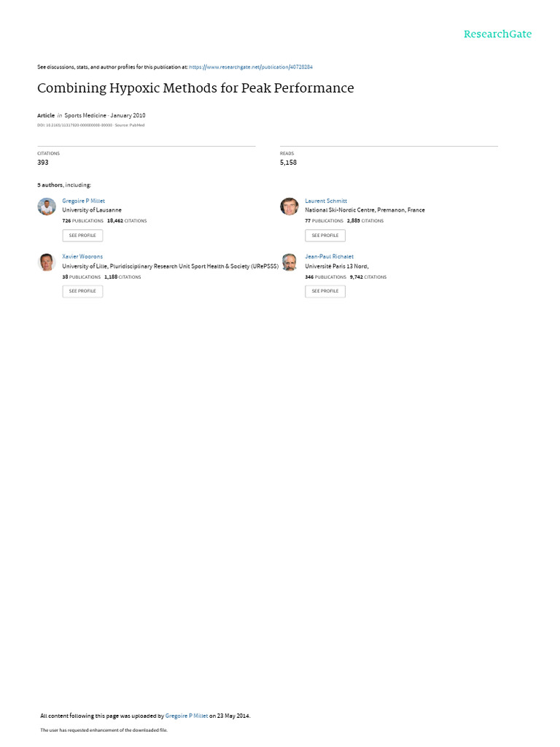Click See Profile under Xavier Woorons
This screenshot has height=747, width=560.
82,291
